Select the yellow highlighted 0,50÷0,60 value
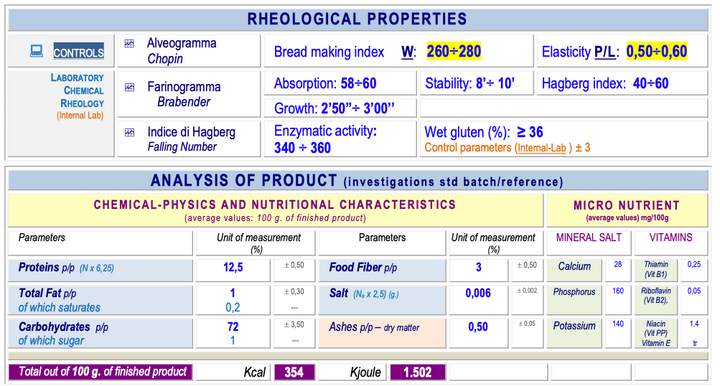This screenshot has width=720, height=386. pos(657,51)
